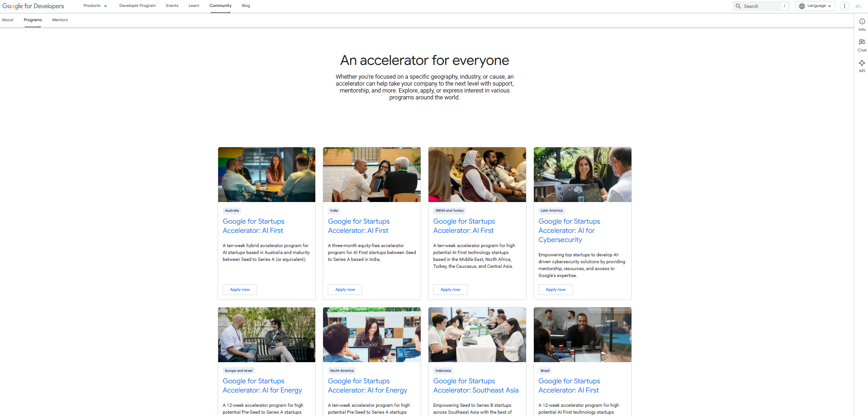The image size is (868, 416).
Task: Click the magnifying glass search icon
Action: 738,6
